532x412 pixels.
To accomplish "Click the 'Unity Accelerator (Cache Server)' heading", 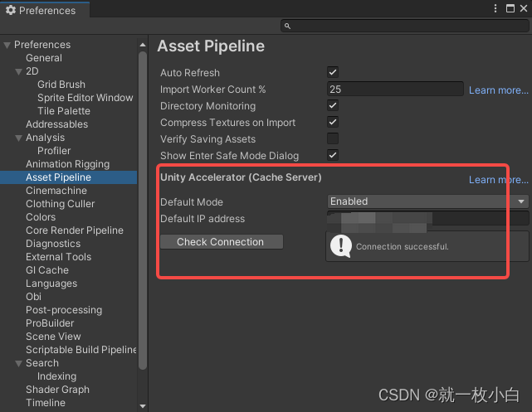I will 241,177.
